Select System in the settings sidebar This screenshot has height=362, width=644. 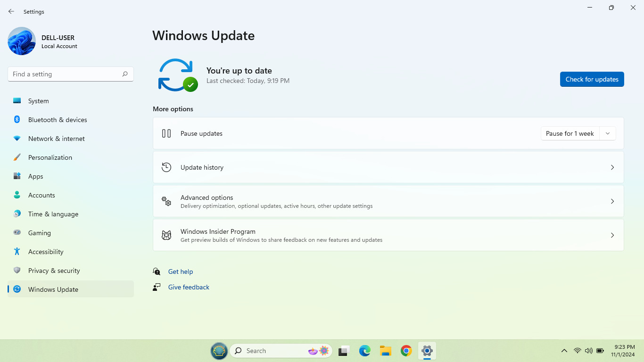[x=71, y=101]
